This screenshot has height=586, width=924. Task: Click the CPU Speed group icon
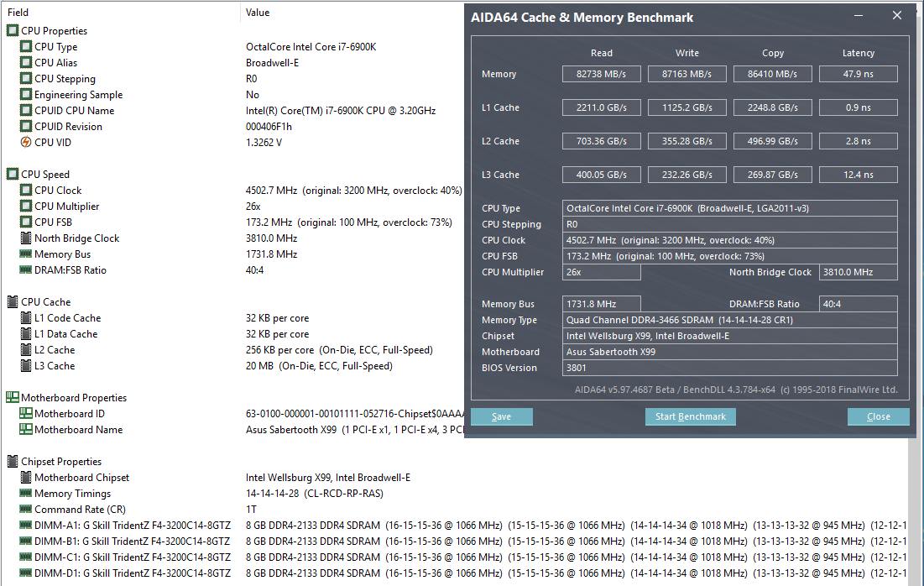(13, 174)
